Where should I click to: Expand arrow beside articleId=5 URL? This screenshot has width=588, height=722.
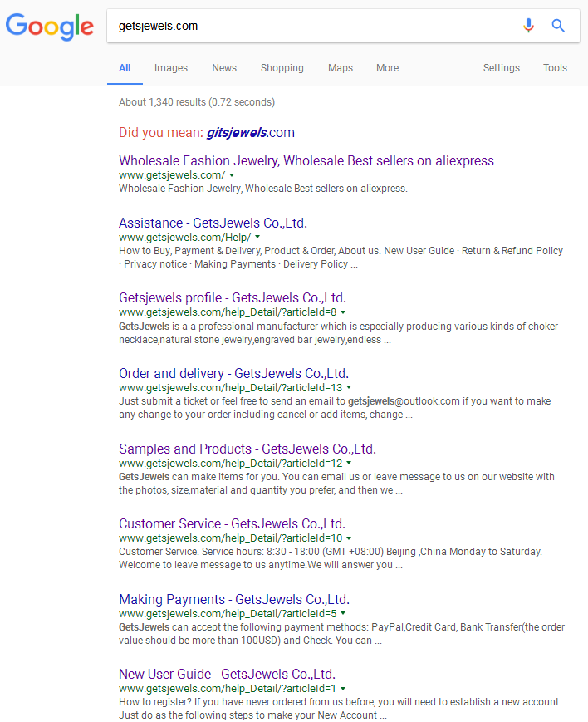[344, 614]
